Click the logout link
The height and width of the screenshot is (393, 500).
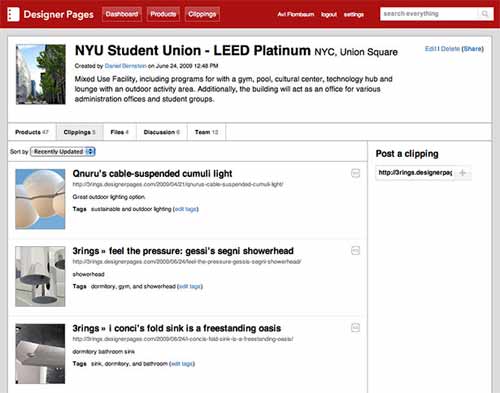pyautogui.click(x=329, y=14)
